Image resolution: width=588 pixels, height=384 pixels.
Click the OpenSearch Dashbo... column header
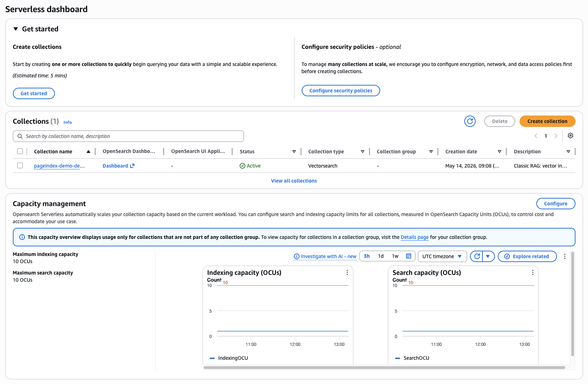coord(129,151)
